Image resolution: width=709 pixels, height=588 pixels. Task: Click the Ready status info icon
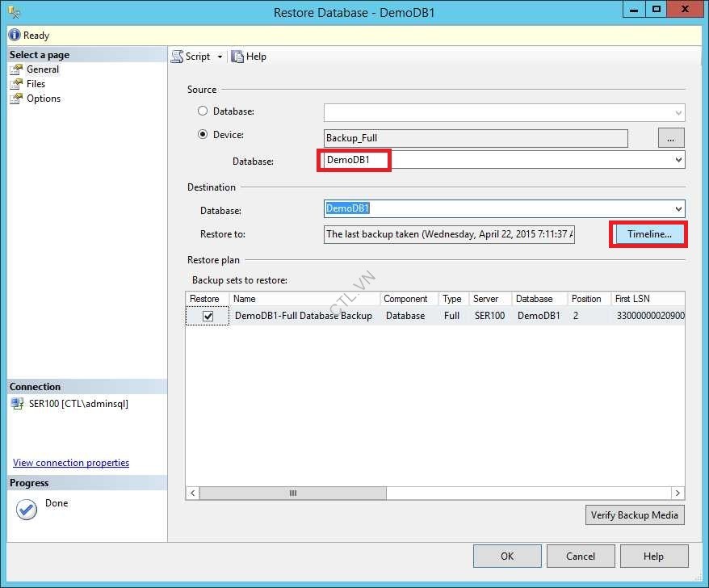(x=15, y=35)
